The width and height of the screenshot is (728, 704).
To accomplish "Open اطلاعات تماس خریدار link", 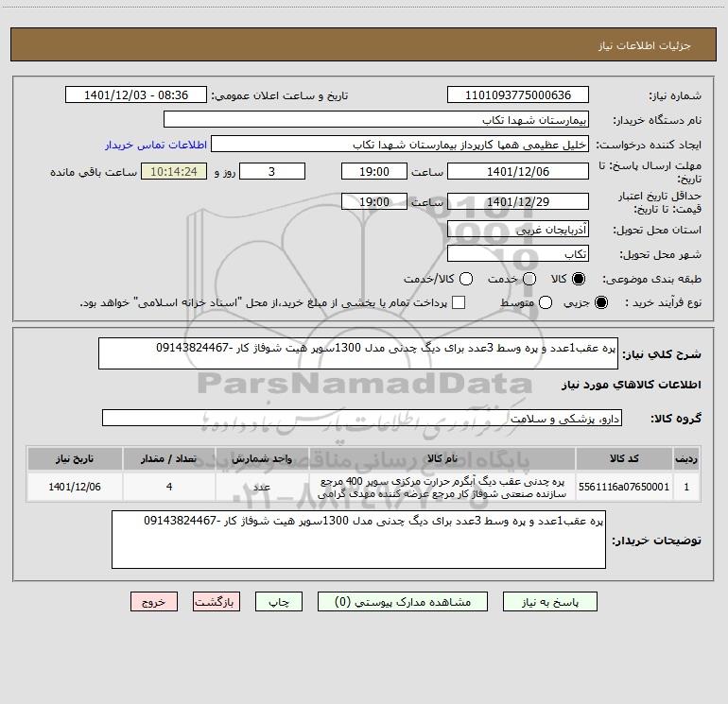I will coord(156,145).
